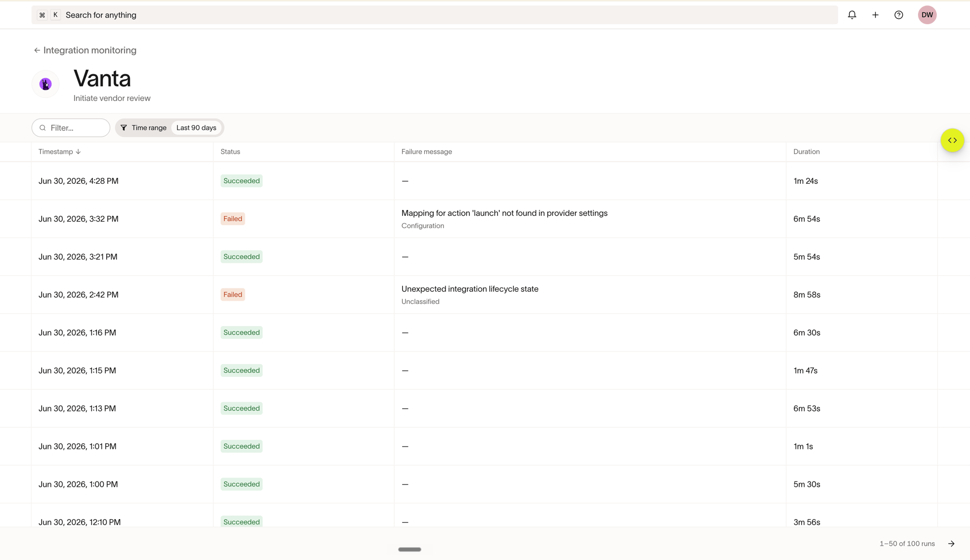This screenshot has height=560, width=970.
Task: Click the funnel filter icon
Action: (x=124, y=128)
